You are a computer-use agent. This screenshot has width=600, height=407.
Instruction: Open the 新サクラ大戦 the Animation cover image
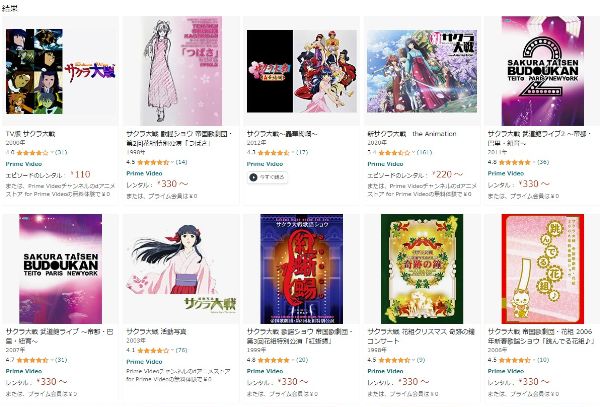[x=422, y=72]
